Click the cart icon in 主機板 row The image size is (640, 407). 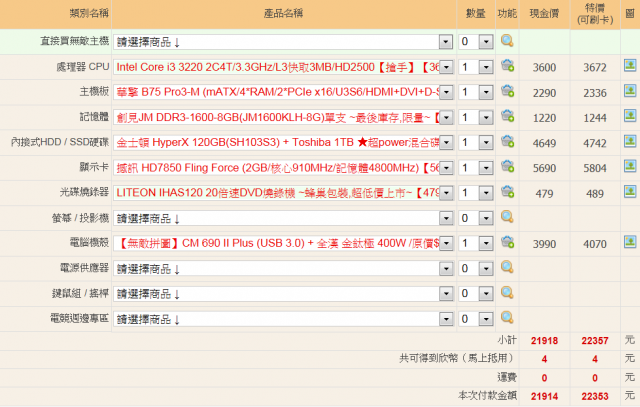point(507,91)
